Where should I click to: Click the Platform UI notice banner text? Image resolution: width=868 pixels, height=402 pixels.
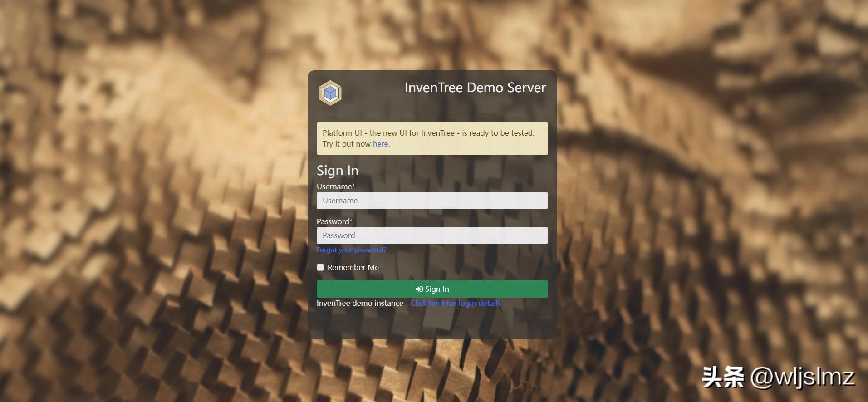pos(428,133)
